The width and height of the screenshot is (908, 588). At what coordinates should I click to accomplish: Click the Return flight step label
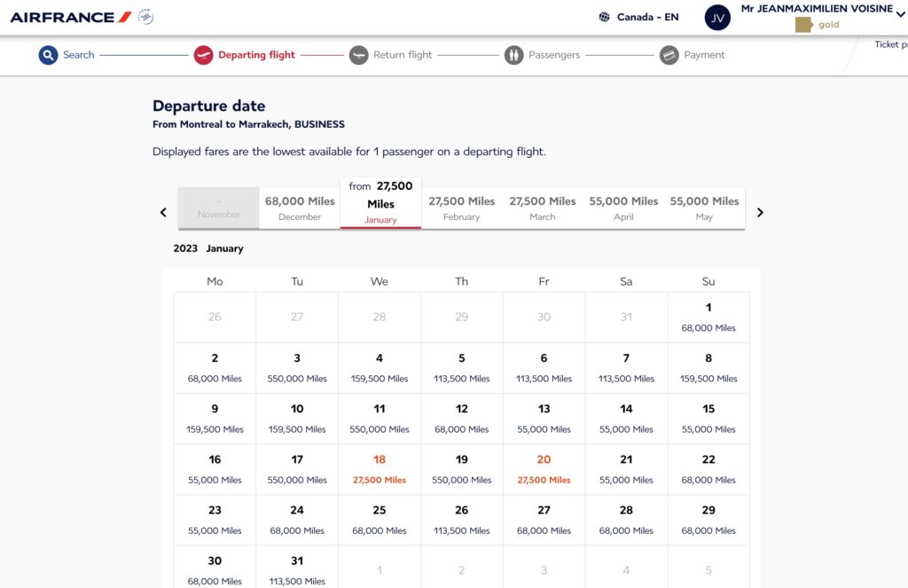pyautogui.click(x=403, y=55)
